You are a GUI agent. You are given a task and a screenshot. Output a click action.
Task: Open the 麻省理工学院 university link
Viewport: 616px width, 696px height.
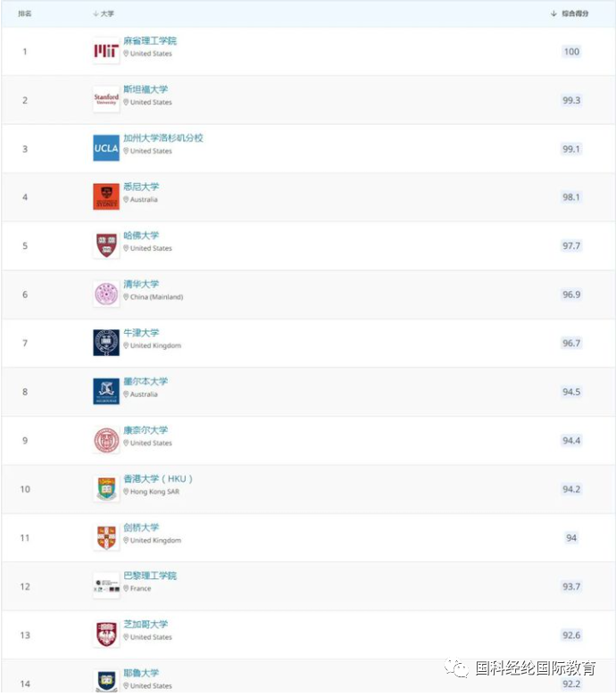150,41
